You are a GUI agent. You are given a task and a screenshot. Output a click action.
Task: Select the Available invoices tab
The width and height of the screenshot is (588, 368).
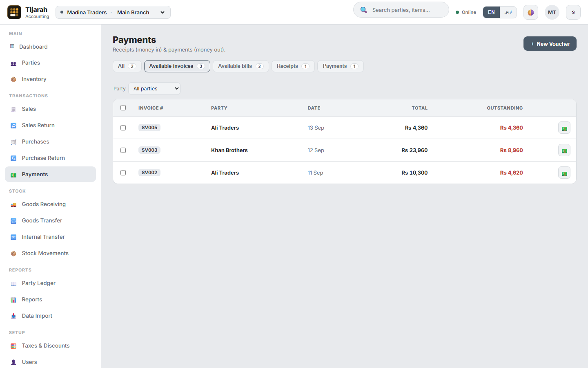[177, 66]
